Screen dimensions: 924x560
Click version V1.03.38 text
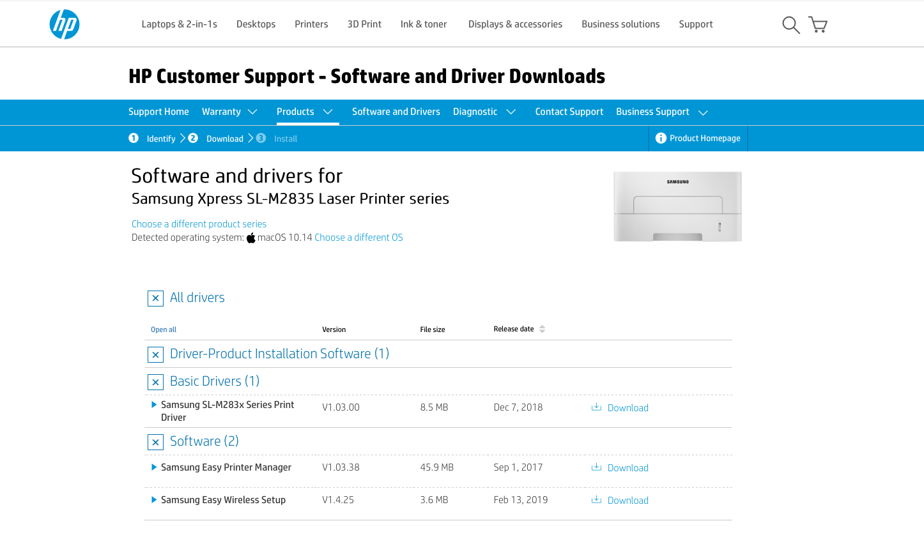click(341, 467)
